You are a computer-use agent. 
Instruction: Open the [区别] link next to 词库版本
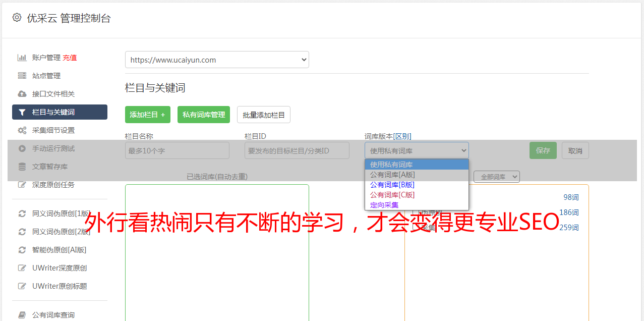(402, 136)
